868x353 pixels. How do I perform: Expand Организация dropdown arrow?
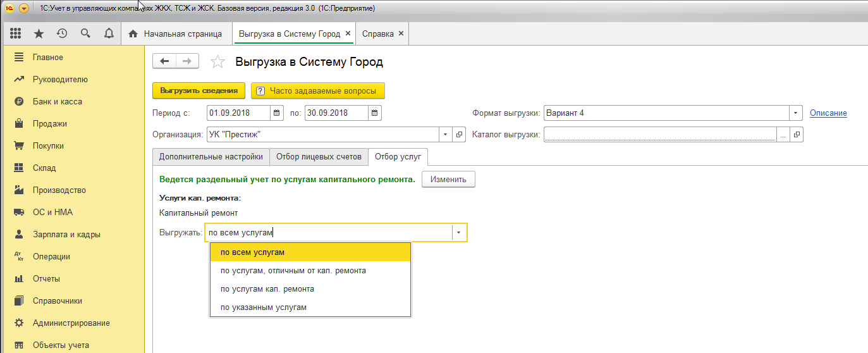[x=446, y=135]
